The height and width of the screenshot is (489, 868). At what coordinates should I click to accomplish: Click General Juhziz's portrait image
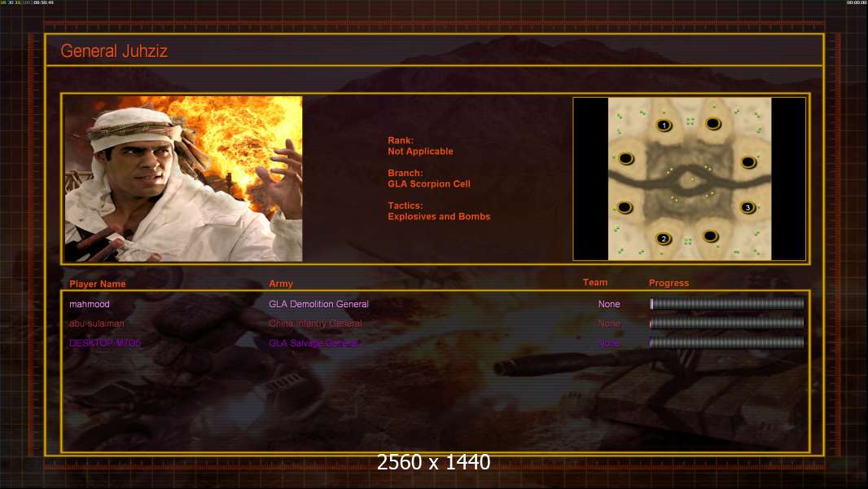[x=183, y=178]
